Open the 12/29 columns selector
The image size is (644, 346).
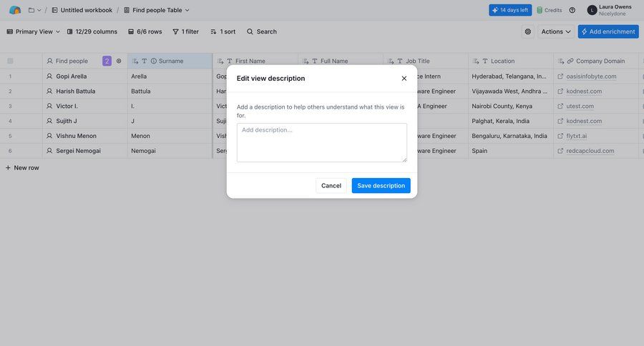click(92, 31)
